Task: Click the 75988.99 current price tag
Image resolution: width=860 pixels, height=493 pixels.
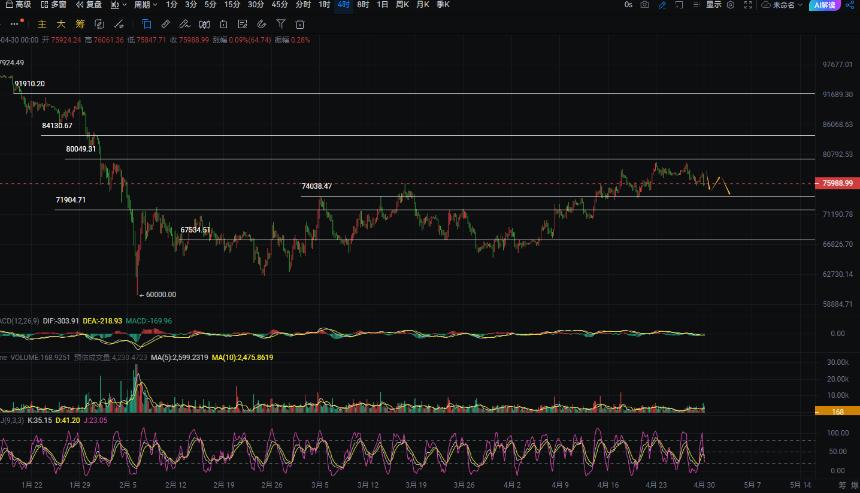Action: (836, 183)
